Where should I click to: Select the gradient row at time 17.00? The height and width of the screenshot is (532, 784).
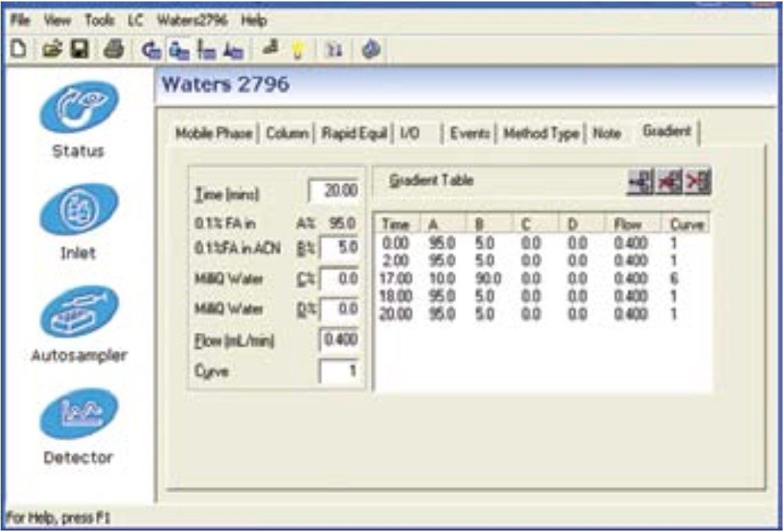[x=542, y=279]
